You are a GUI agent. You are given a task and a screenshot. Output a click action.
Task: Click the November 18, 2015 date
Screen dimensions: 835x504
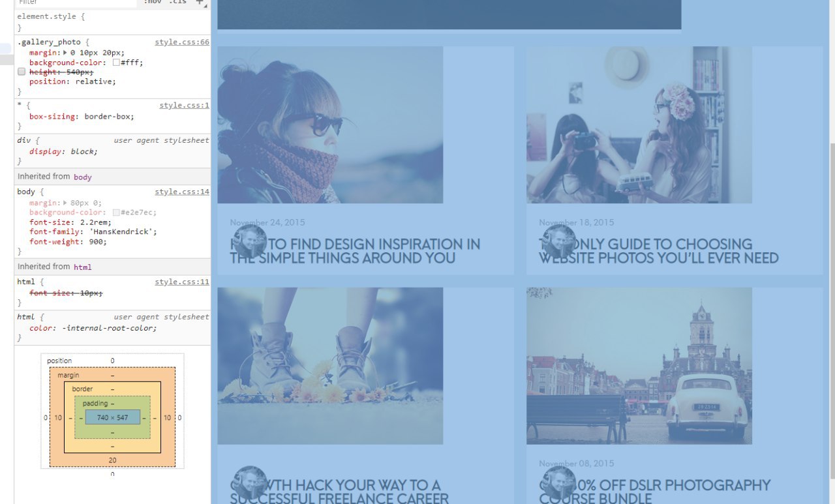coord(577,222)
